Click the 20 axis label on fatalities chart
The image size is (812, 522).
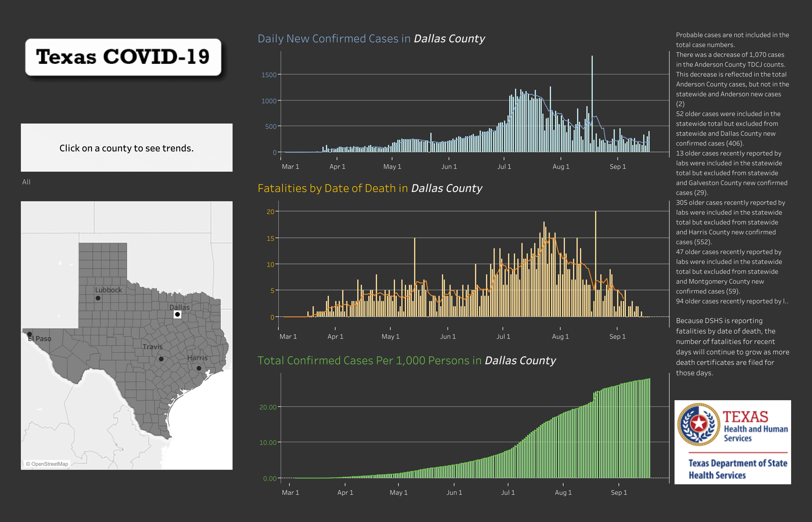[x=271, y=212]
